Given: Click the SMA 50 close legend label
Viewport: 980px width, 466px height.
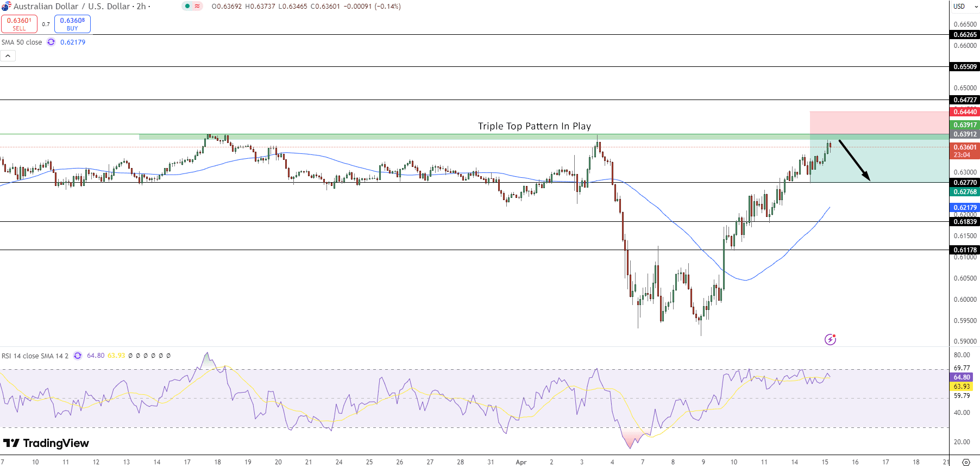Looking at the screenshot, I should [x=22, y=42].
